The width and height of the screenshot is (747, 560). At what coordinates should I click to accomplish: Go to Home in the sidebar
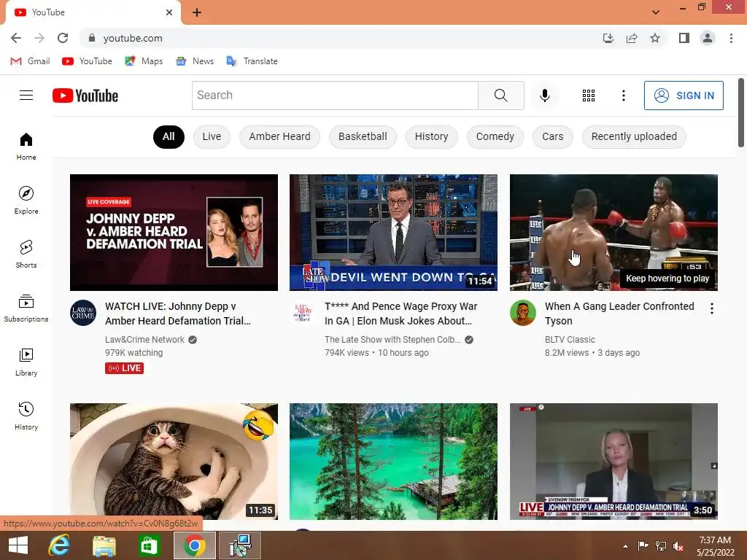click(x=26, y=146)
